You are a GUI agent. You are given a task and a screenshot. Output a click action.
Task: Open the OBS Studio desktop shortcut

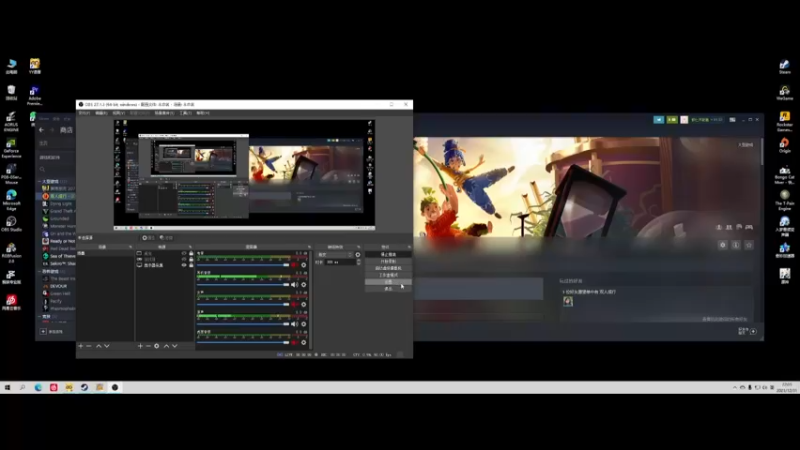11,223
